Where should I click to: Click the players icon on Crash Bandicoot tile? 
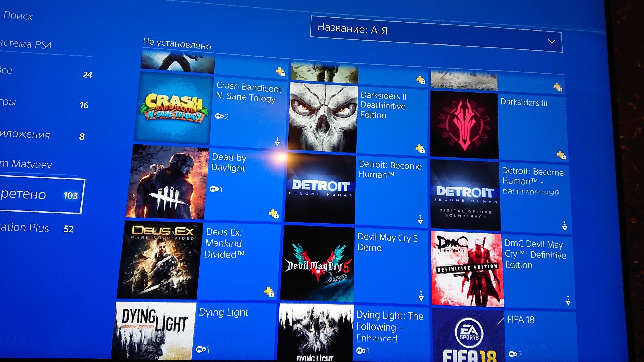219,116
